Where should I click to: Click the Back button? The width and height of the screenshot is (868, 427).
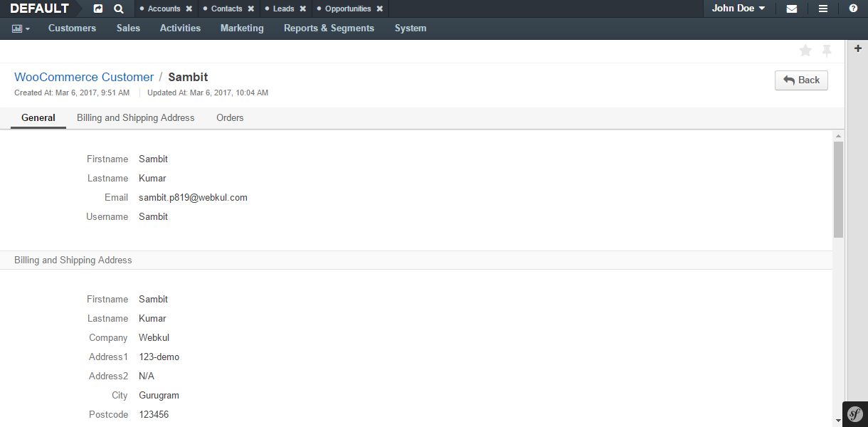[x=801, y=80]
